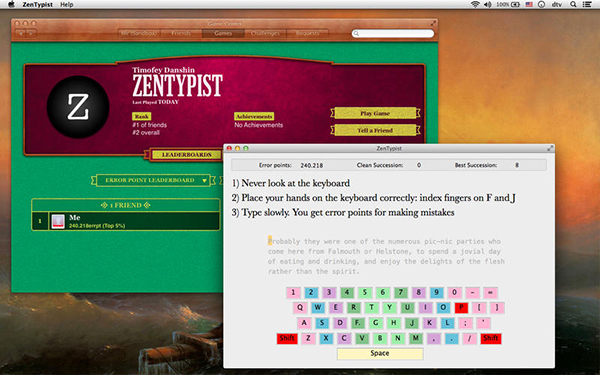Click the green 5 key

(365, 293)
